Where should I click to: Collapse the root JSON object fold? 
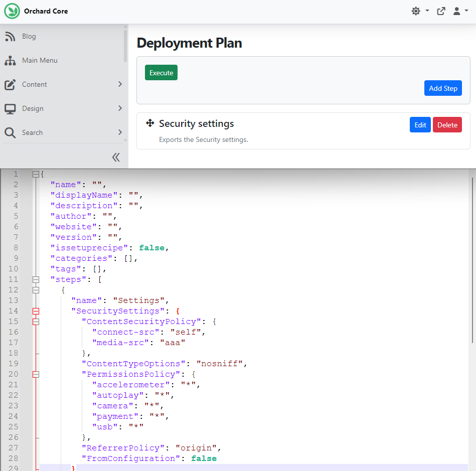(x=36, y=175)
